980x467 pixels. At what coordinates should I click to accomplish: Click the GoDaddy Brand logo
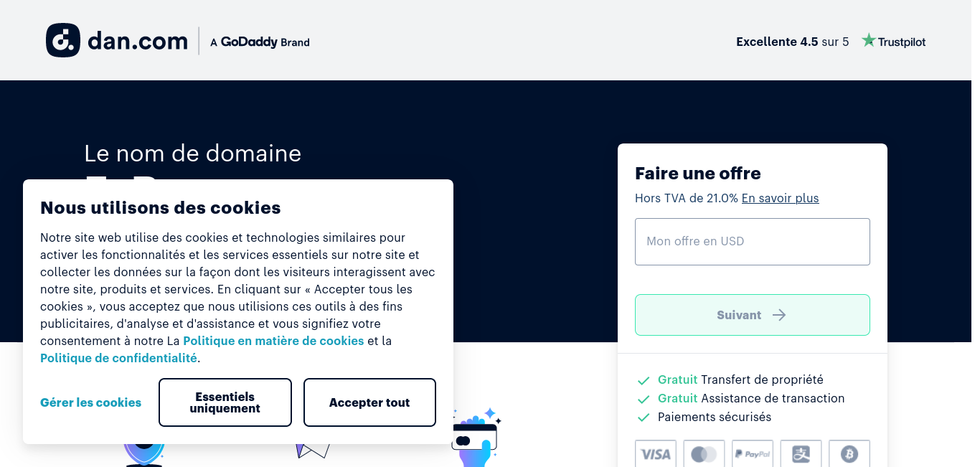pyautogui.click(x=260, y=42)
